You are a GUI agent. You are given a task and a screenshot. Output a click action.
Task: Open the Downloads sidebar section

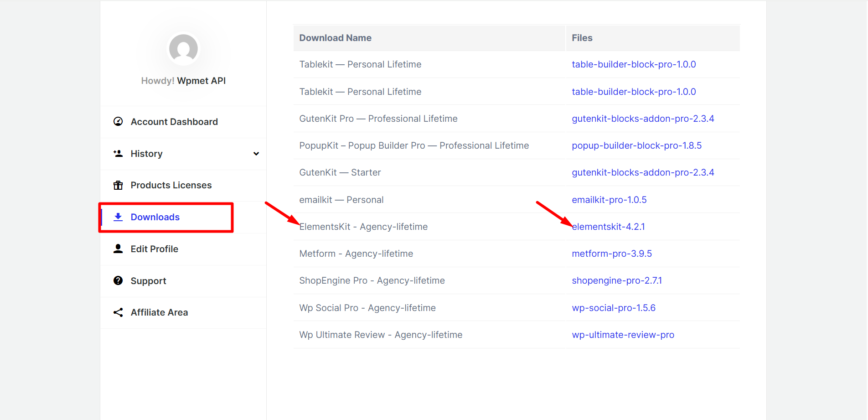155,217
